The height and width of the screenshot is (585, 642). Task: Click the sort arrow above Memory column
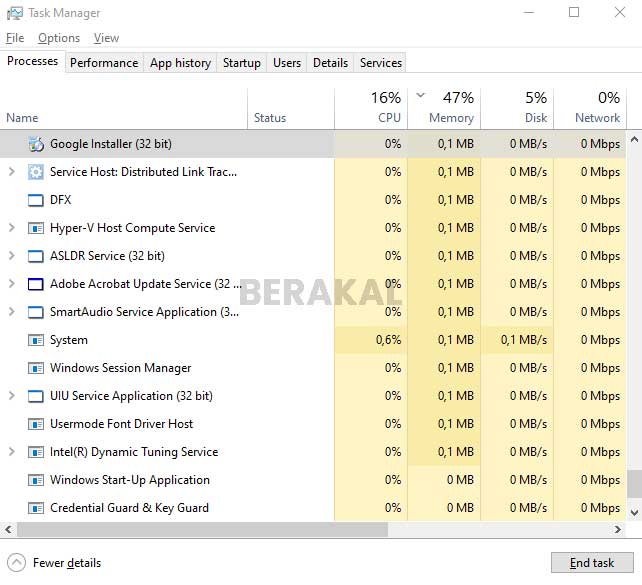tap(420, 95)
